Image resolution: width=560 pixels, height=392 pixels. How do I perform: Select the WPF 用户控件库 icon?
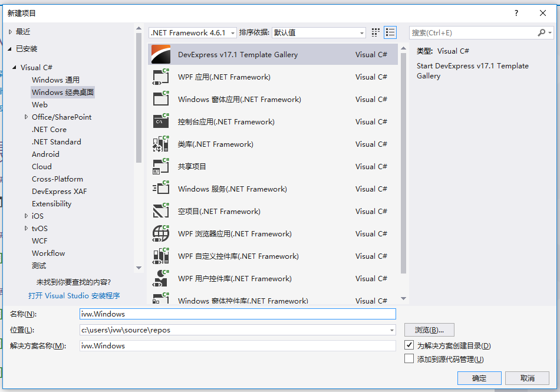(x=161, y=278)
